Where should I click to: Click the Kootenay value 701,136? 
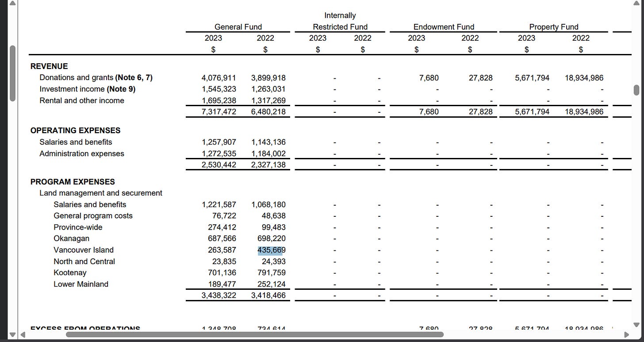pyautogui.click(x=222, y=273)
